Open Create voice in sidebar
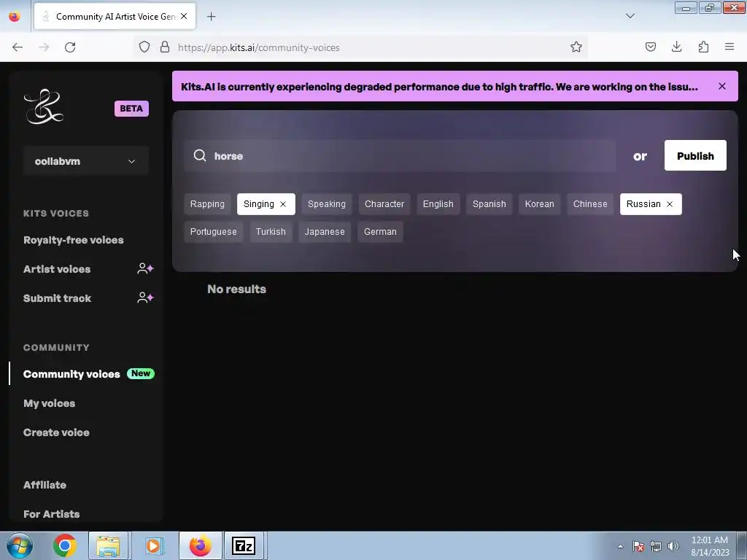The width and height of the screenshot is (747, 560). pyautogui.click(x=56, y=432)
